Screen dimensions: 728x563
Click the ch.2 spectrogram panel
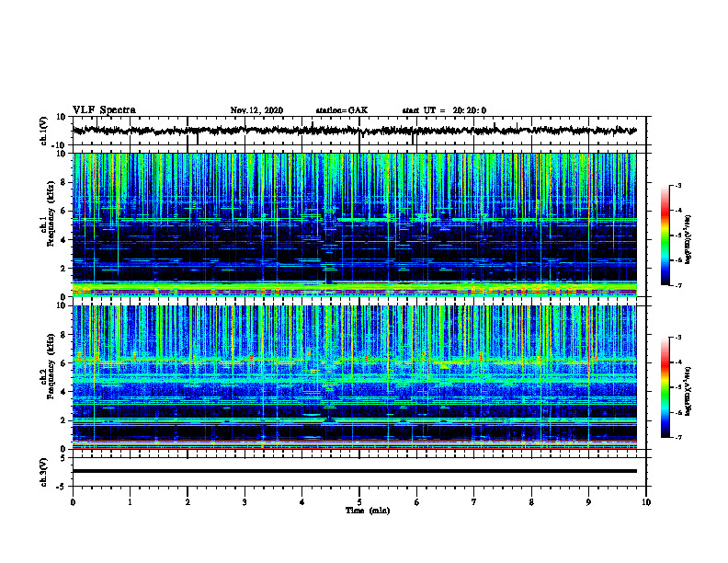355,377
